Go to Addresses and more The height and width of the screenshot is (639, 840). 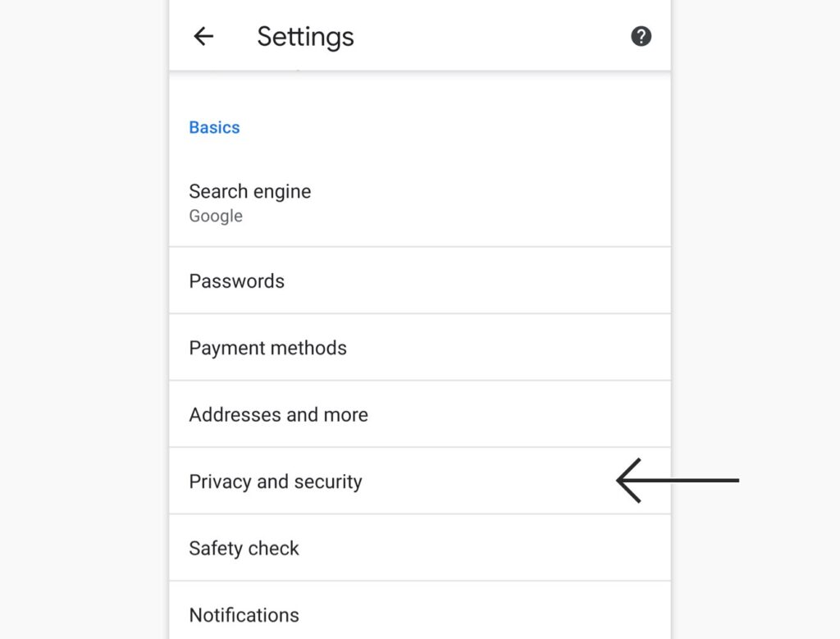click(x=278, y=415)
